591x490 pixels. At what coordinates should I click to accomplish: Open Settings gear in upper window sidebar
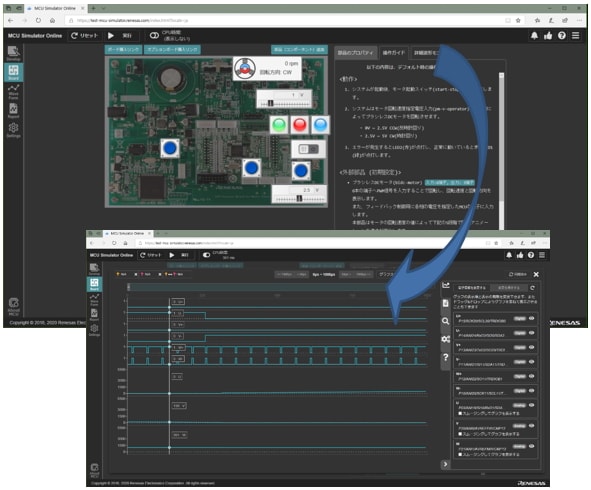[14, 130]
